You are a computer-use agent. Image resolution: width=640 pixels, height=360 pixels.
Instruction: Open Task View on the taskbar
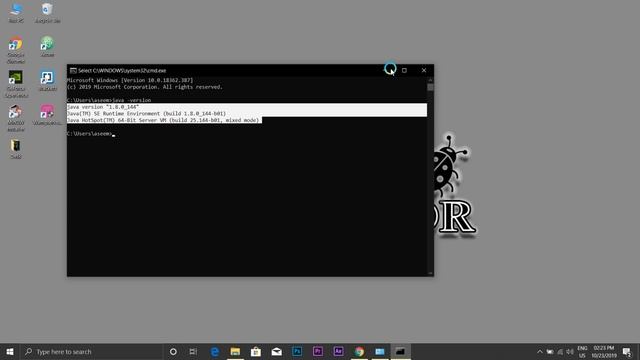pyautogui.click(x=193, y=351)
